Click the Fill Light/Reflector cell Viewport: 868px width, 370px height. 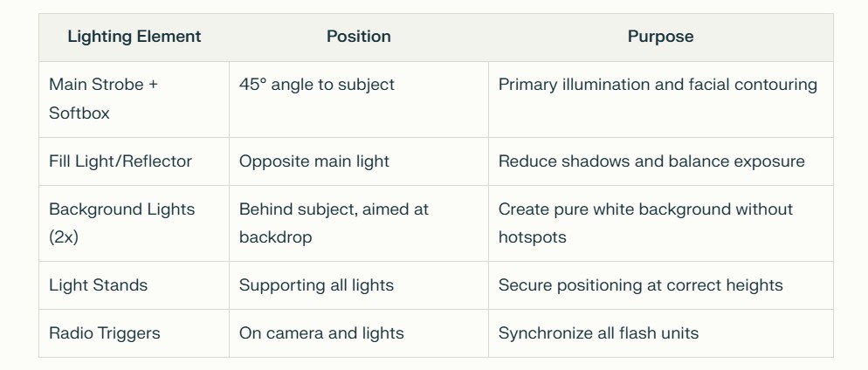coord(134,161)
